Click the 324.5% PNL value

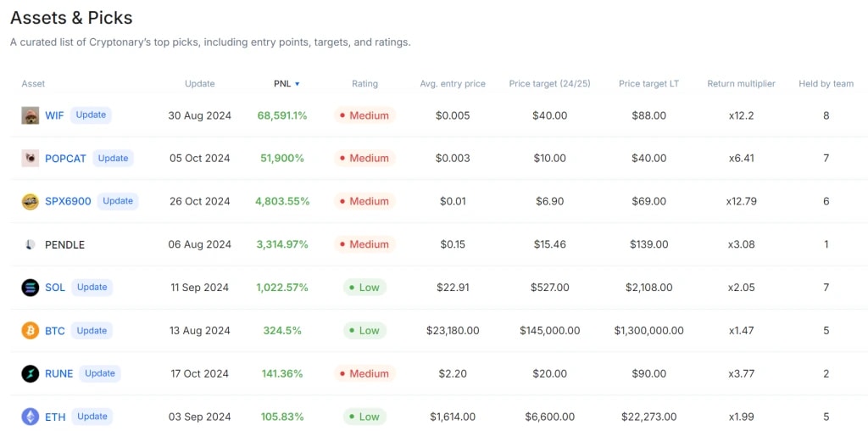(x=282, y=331)
